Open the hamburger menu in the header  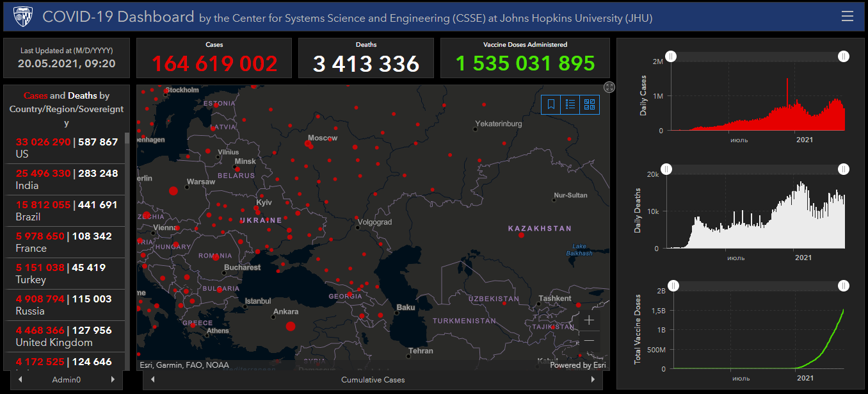point(848,17)
